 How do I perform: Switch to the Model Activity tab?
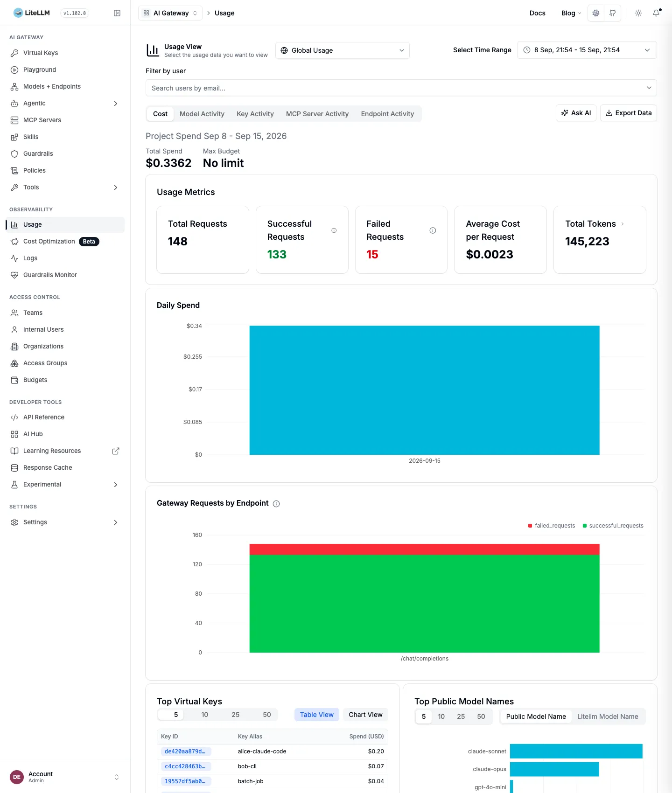point(202,114)
